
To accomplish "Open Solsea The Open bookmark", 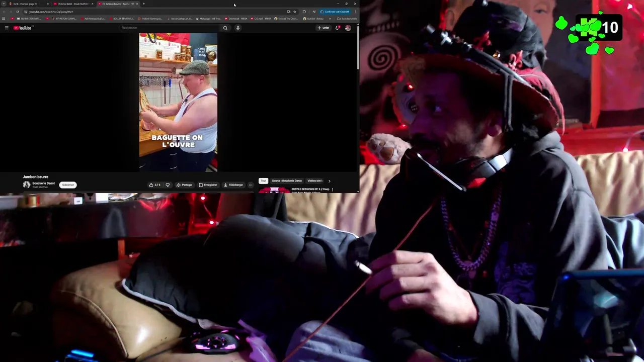I will 286,19.
